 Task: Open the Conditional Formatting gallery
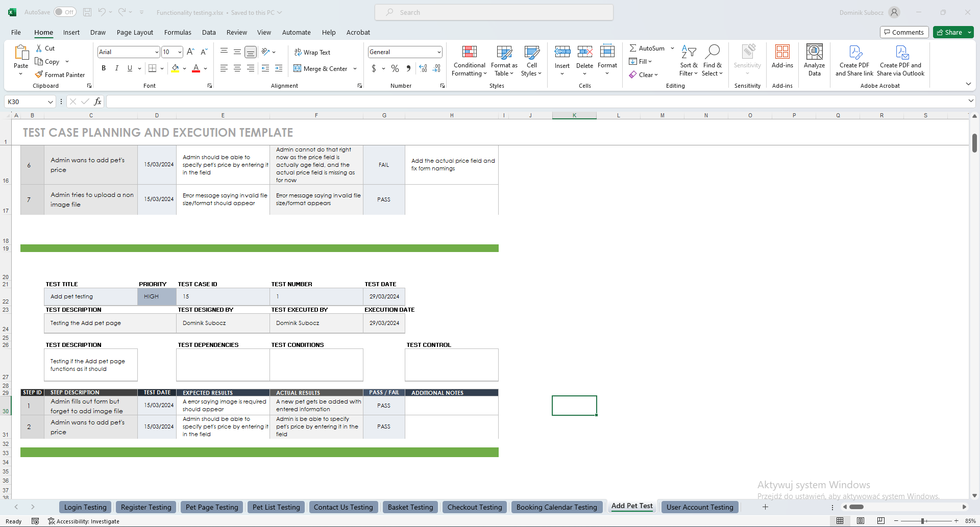pos(469,60)
